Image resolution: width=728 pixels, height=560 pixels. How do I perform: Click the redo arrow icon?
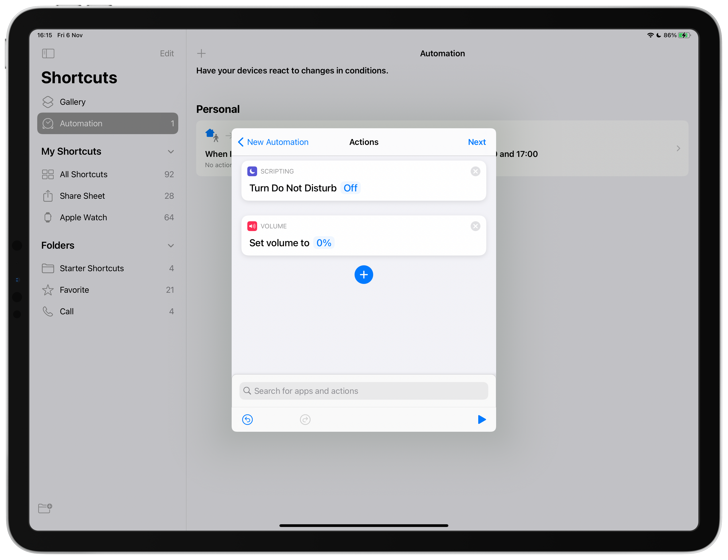click(x=305, y=420)
